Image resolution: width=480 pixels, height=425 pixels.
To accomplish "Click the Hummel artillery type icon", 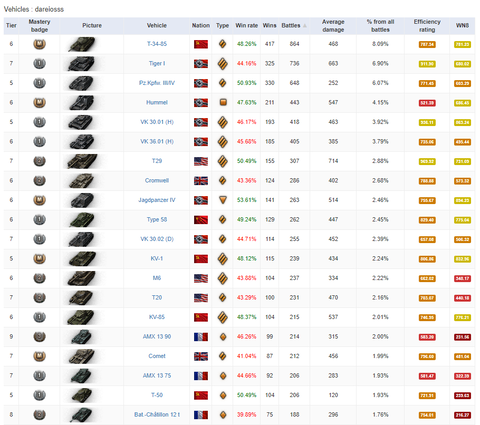I will tap(223, 102).
